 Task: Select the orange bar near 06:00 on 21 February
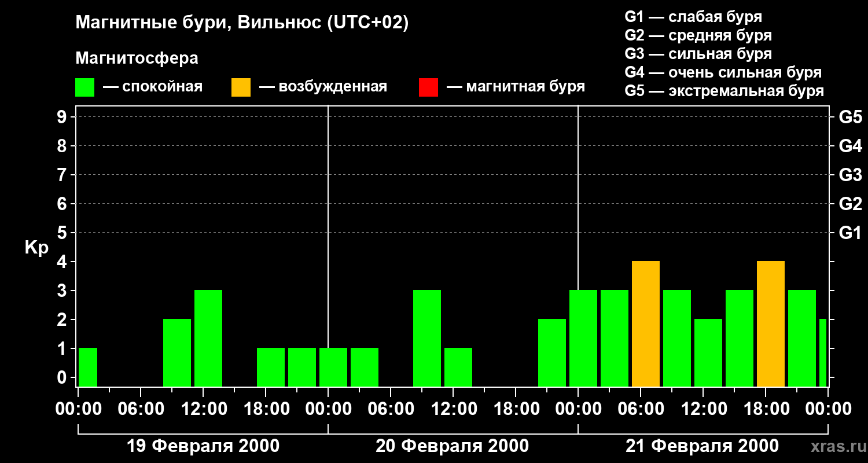(x=646, y=324)
